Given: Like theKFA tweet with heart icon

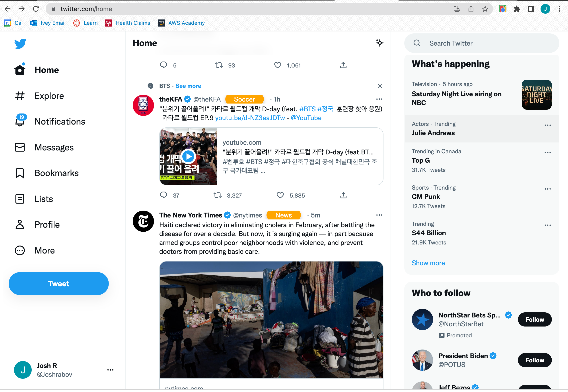Looking at the screenshot, I should tap(280, 195).
